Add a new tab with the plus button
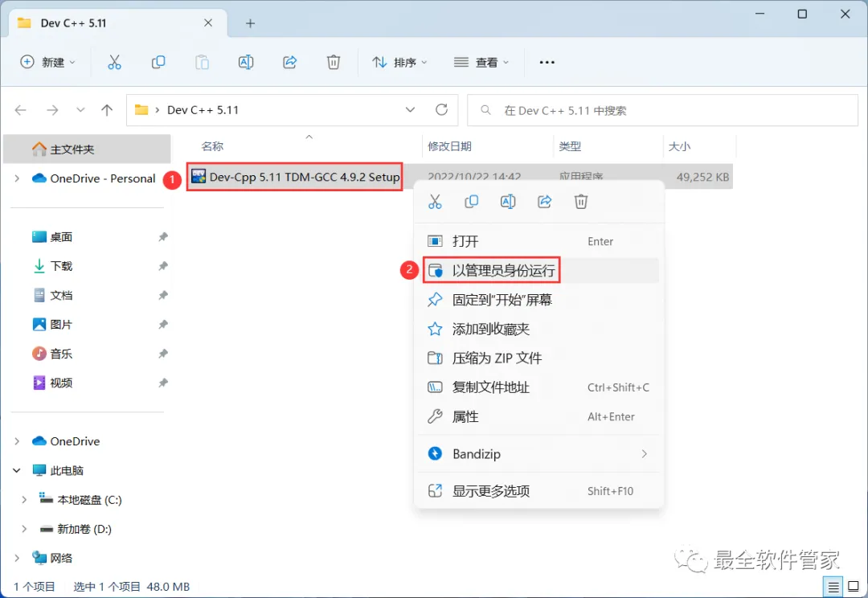The height and width of the screenshot is (598, 868). 250,23
